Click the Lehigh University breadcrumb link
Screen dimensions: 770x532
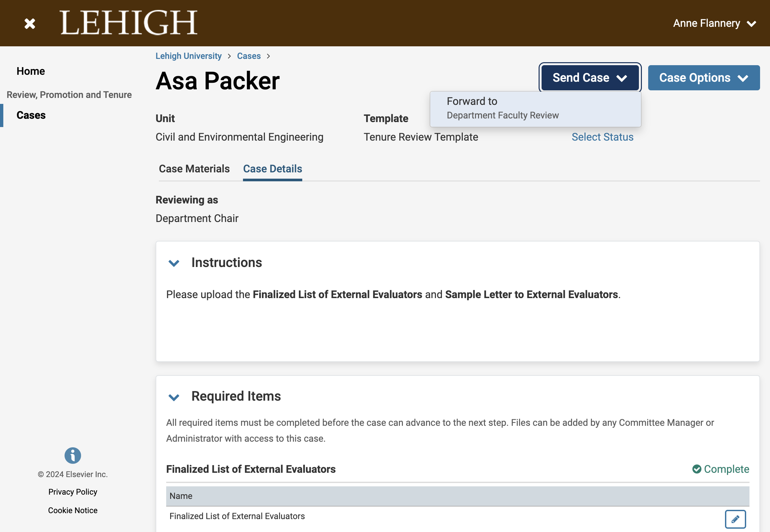(x=188, y=56)
